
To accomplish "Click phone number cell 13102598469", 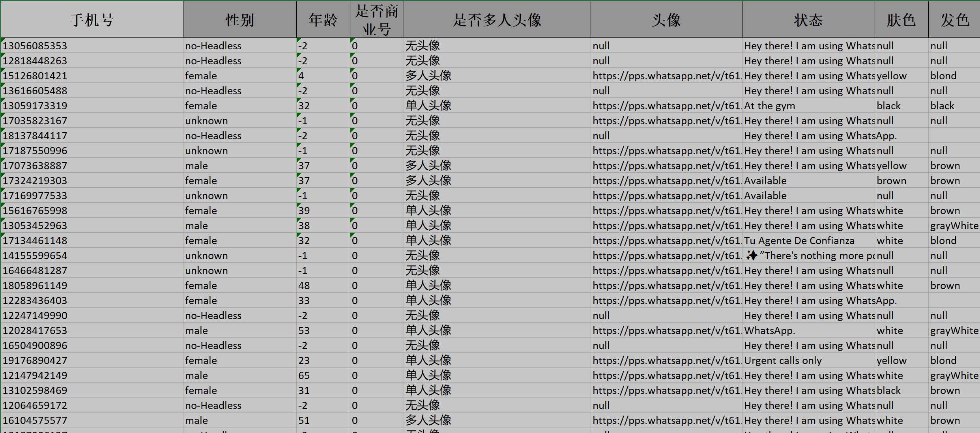I will [92, 390].
